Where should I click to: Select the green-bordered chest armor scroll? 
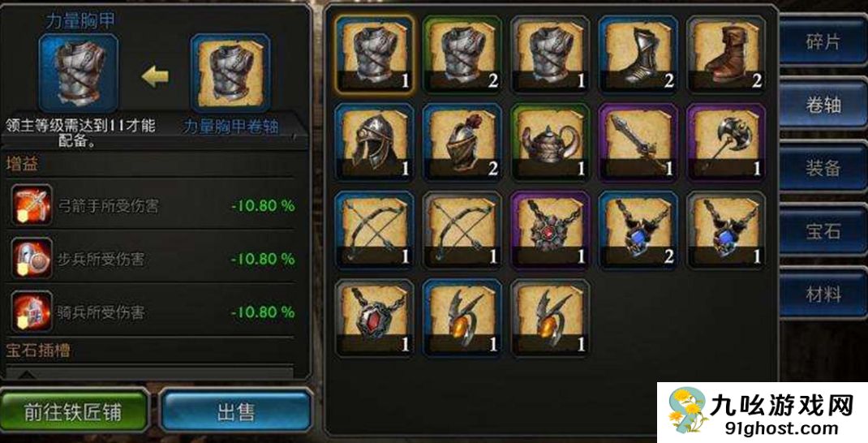point(462,54)
